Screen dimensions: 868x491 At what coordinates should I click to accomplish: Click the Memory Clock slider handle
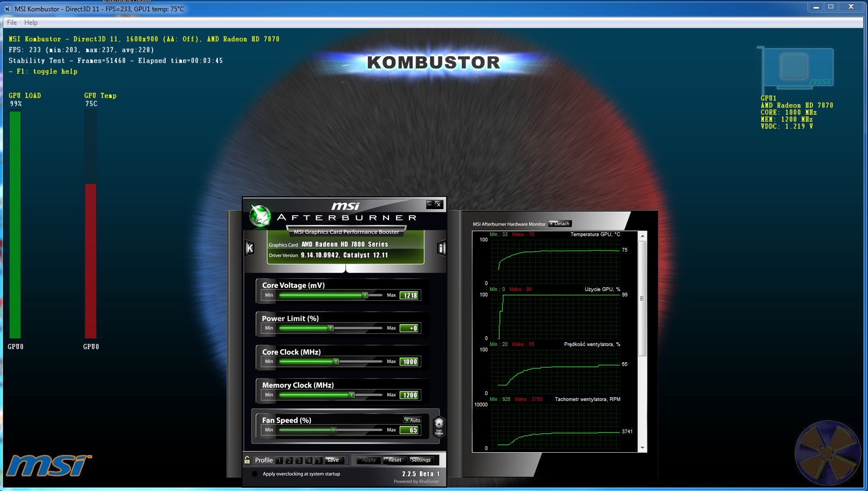tap(352, 395)
